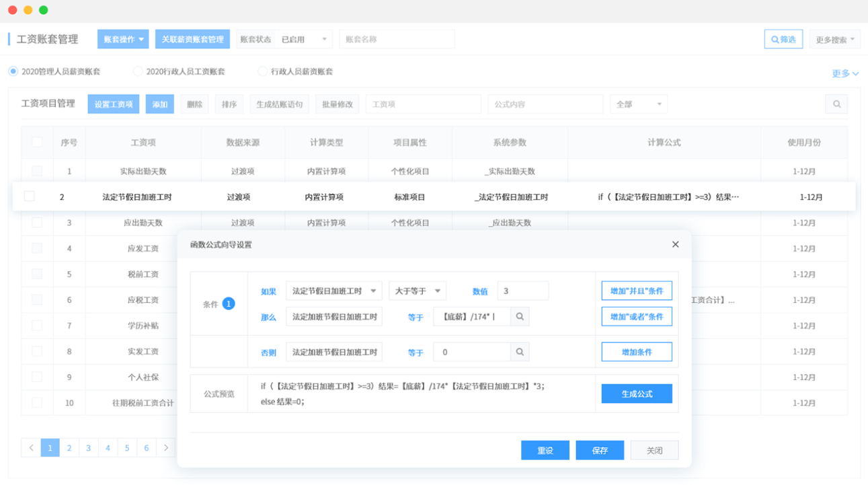
Task: Click the 筛选 filter button
Action: pos(783,40)
